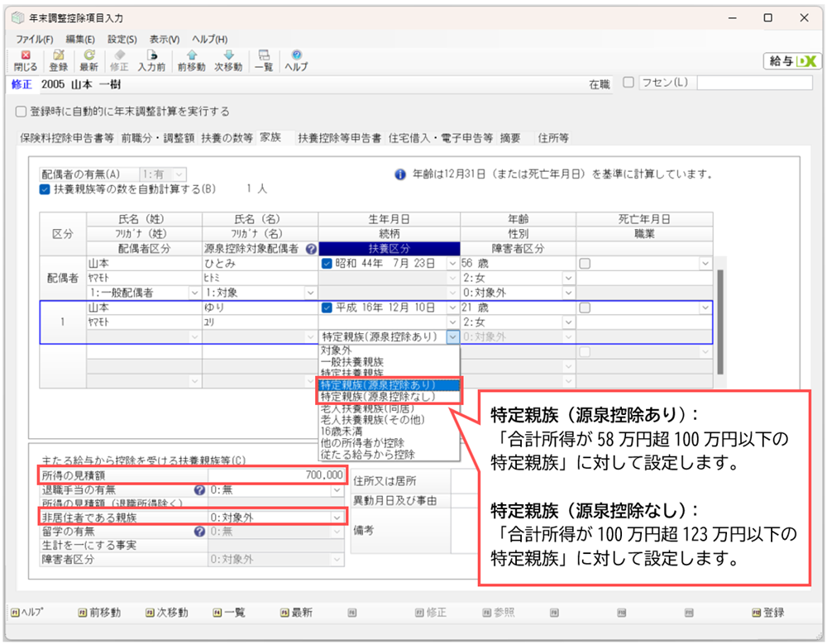Screen dimensions: 827x644
Task: Click help icon beside 源泉控除対象配偶者 header
Action: 311,248
